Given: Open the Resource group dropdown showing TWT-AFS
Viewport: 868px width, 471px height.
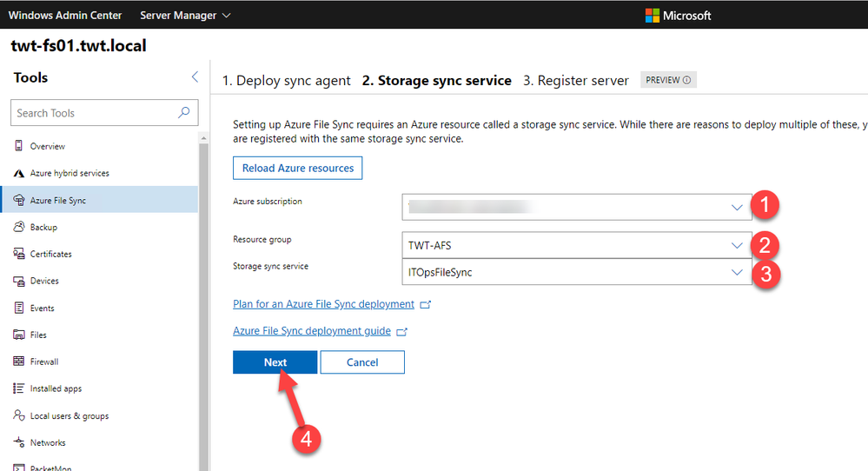Looking at the screenshot, I should 577,245.
